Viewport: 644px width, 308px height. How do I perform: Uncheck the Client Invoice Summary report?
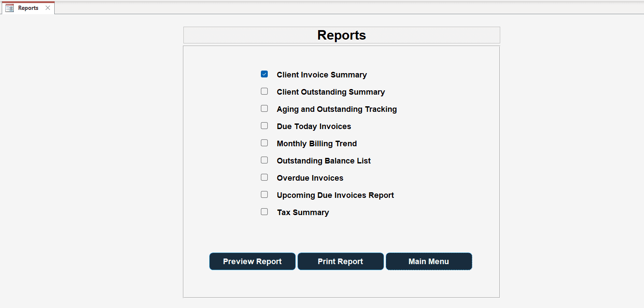pos(264,74)
